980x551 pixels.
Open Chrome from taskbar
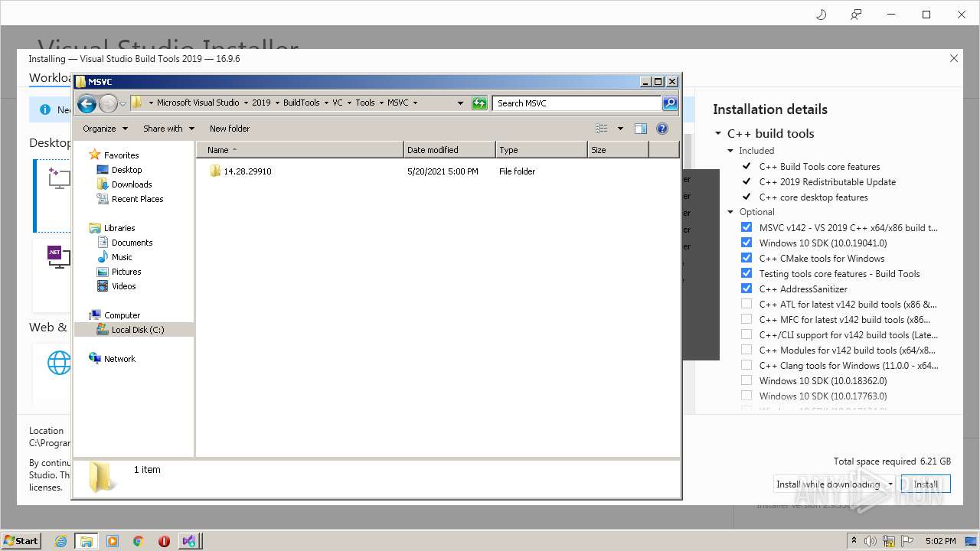139,541
